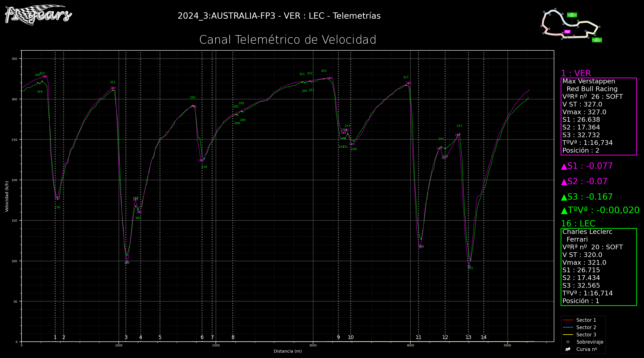Click curve number 11 marker on x-axis

pyautogui.click(x=418, y=337)
